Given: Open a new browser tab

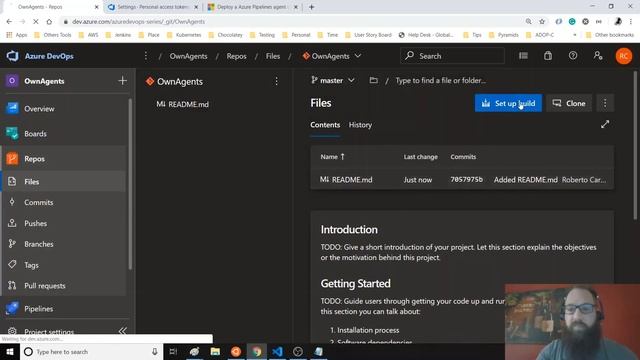Looking at the screenshot, I should tap(311, 7).
